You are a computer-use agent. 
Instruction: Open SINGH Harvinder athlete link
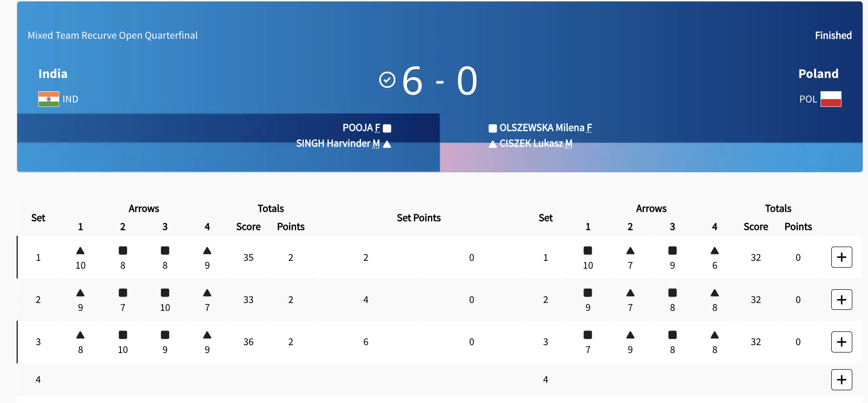[x=333, y=144]
